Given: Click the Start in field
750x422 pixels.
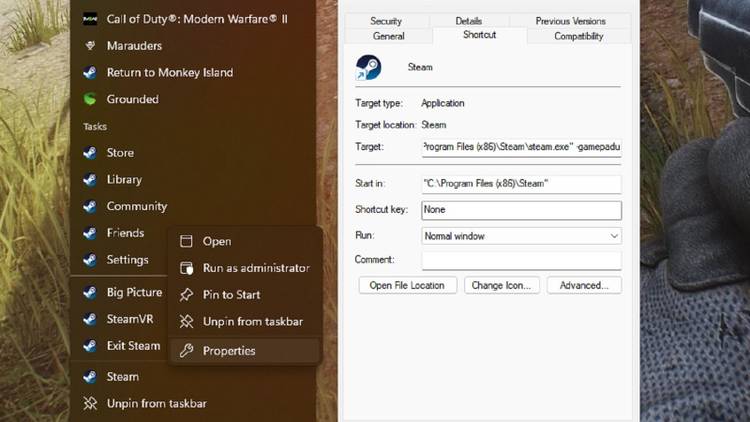Looking at the screenshot, I should (521, 184).
